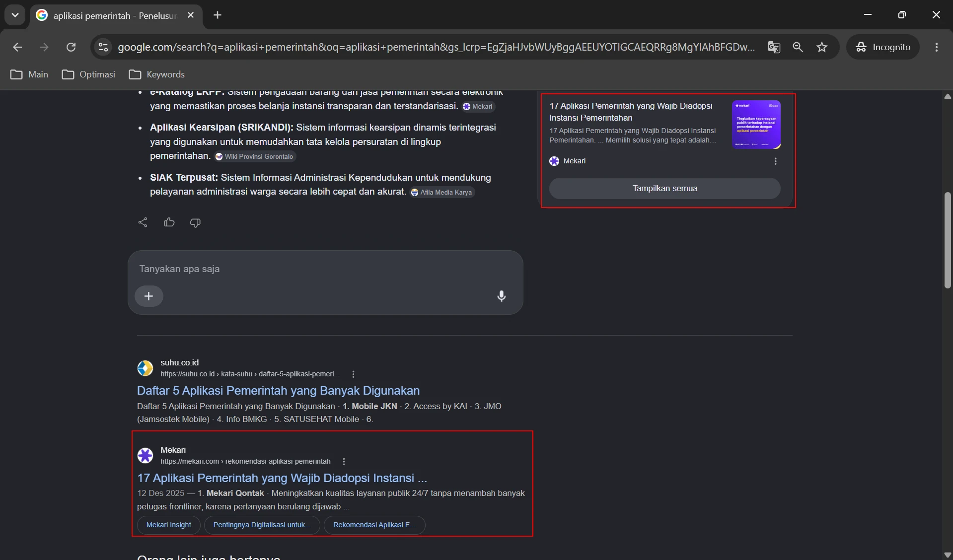Image resolution: width=953 pixels, height=560 pixels.
Task: Open Wiki Provinsi Gorontalo source chip
Action: (255, 156)
